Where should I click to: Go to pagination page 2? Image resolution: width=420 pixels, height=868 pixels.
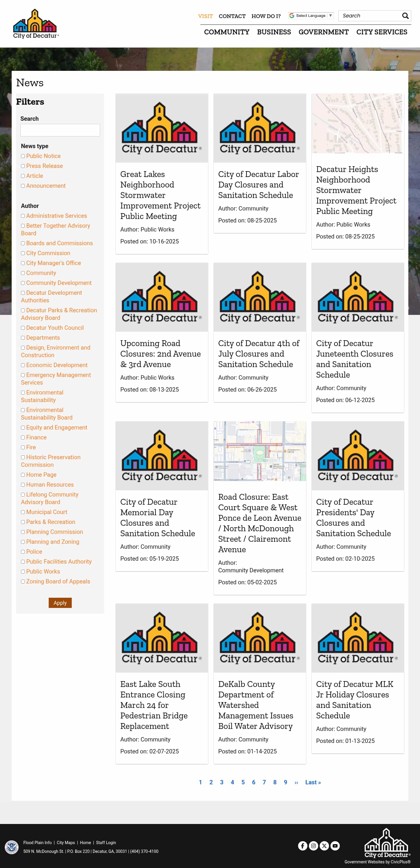point(211,782)
